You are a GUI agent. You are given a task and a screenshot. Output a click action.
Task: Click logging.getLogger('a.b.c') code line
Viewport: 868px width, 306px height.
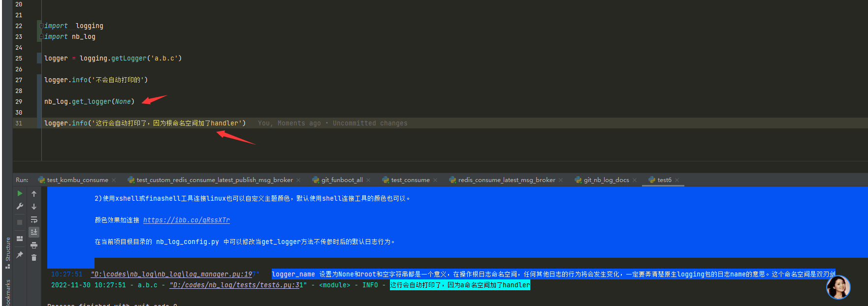tap(113, 58)
